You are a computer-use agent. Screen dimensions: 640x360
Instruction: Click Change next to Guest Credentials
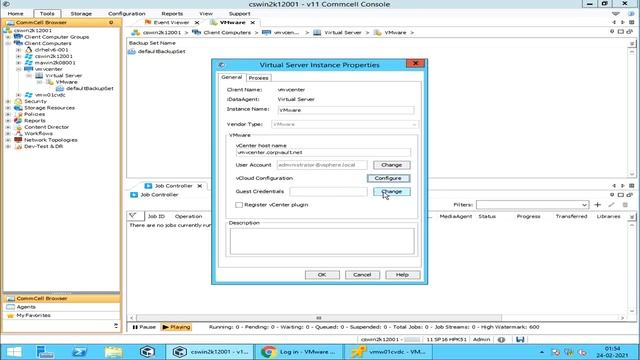[x=391, y=191]
